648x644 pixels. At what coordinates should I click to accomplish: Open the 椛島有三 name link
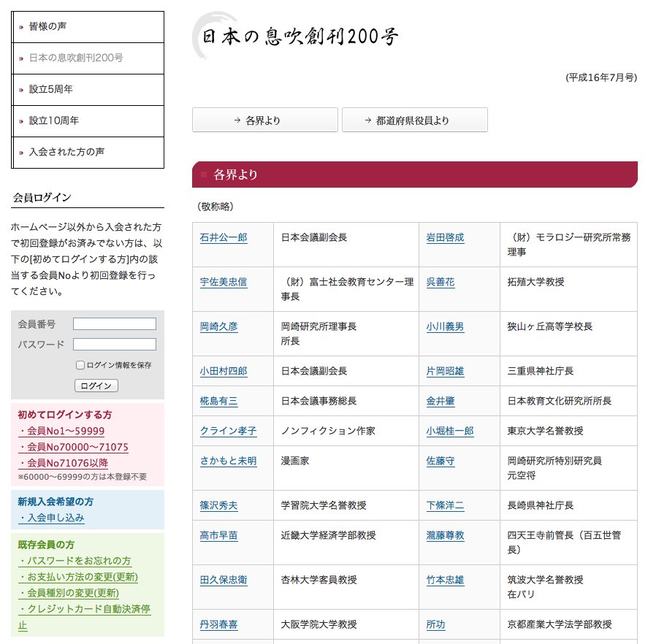(x=218, y=402)
